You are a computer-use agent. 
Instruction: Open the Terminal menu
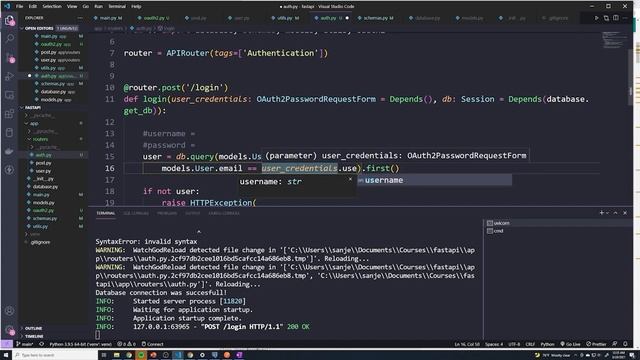117,6
